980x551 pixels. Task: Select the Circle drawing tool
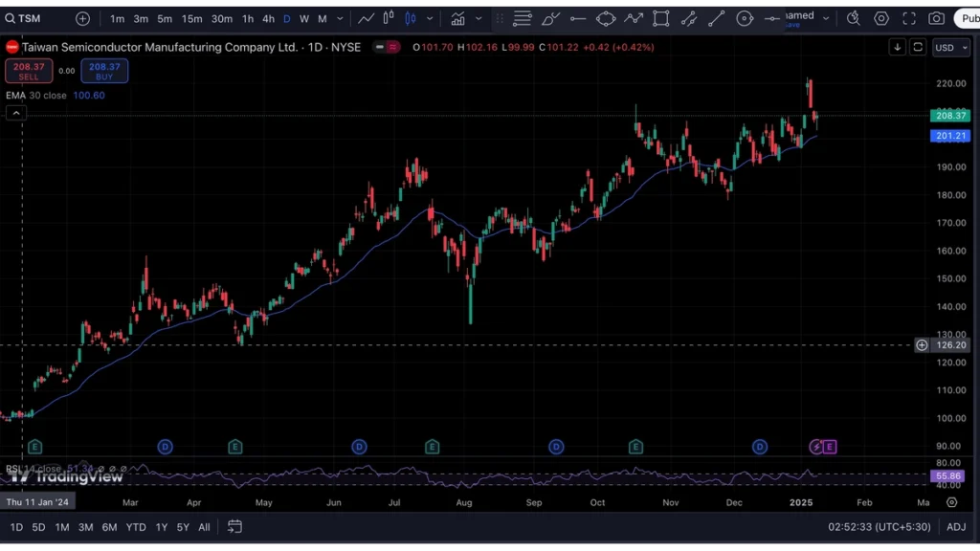pos(745,19)
